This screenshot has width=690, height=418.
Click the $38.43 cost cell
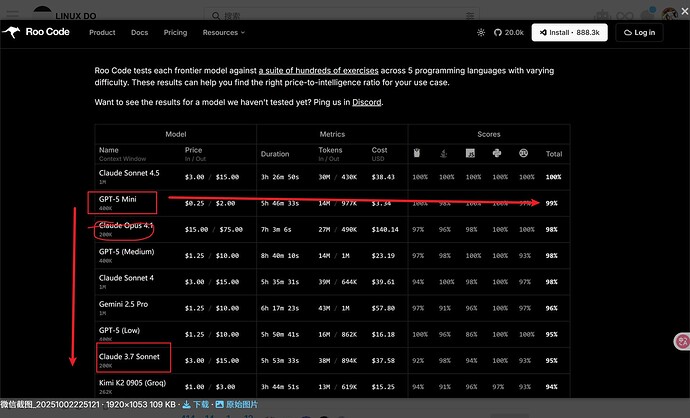tap(383, 177)
